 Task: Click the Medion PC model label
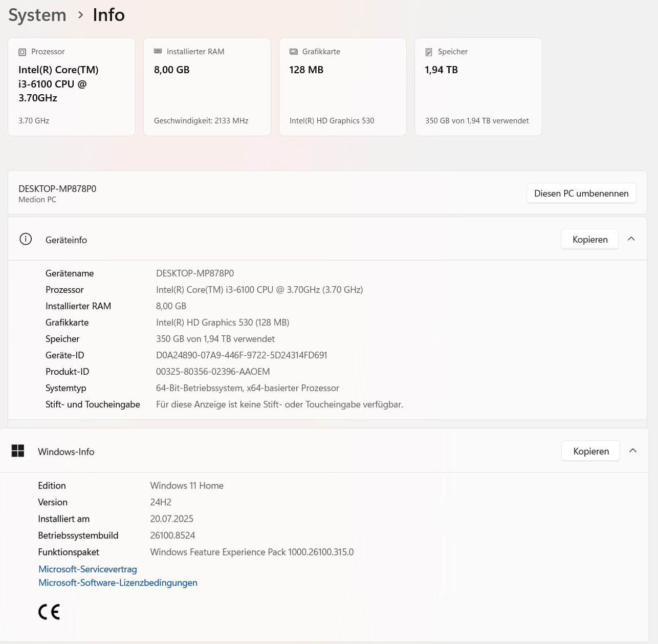click(x=37, y=200)
